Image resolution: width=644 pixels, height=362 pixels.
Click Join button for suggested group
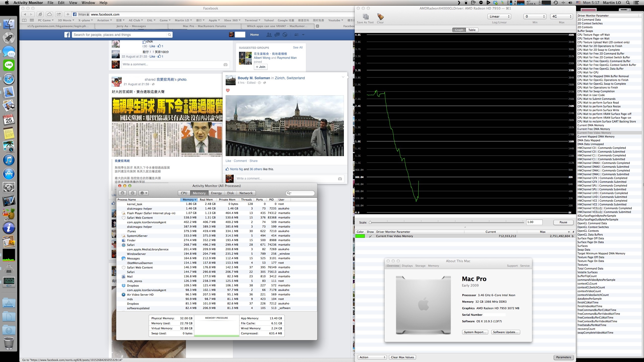[260, 67]
